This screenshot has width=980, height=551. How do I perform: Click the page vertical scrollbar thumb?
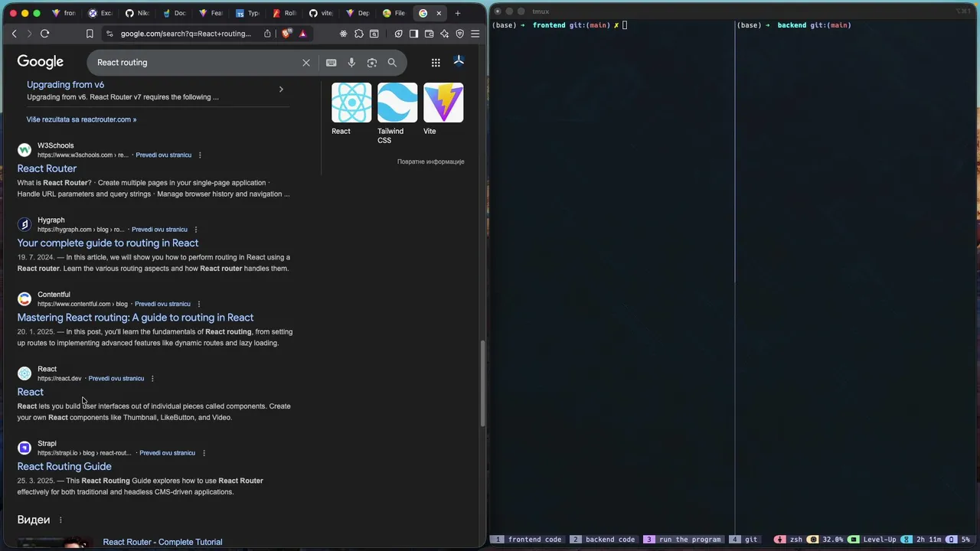click(x=482, y=383)
